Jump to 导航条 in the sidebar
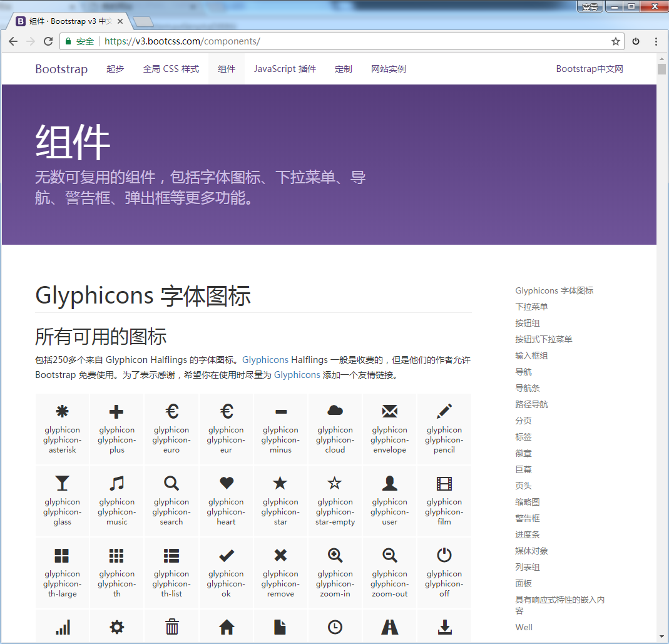The width and height of the screenshot is (669, 644). click(x=528, y=388)
